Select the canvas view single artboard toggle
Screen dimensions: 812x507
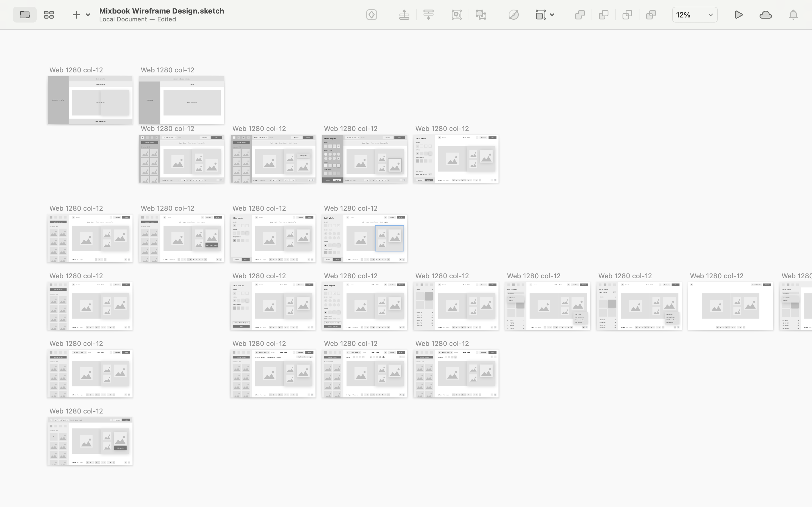coord(24,15)
